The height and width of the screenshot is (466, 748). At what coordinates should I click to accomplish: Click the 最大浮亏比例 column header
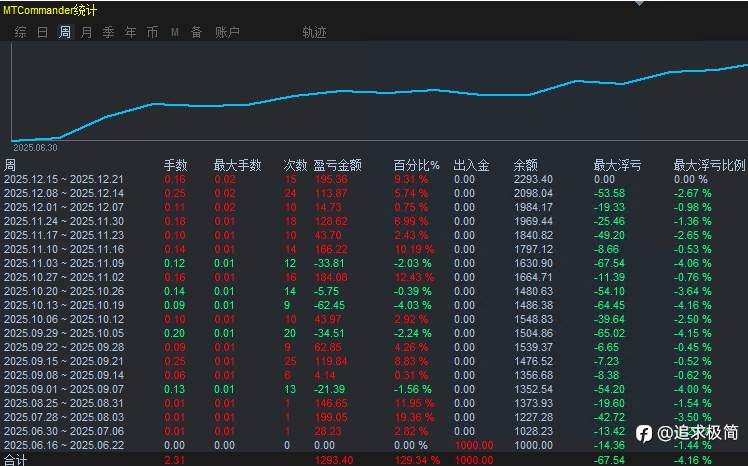click(x=709, y=165)
